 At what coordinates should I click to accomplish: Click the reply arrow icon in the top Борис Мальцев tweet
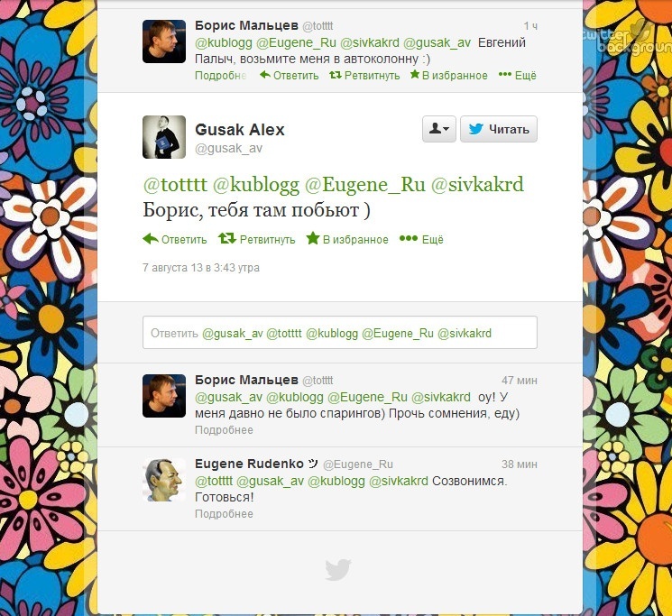(265, 75)
